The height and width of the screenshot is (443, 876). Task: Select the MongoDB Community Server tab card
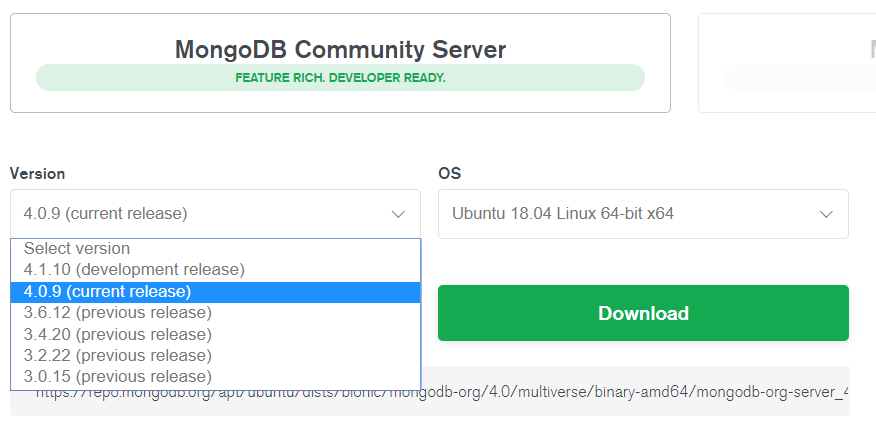click(x=340, y=63)
